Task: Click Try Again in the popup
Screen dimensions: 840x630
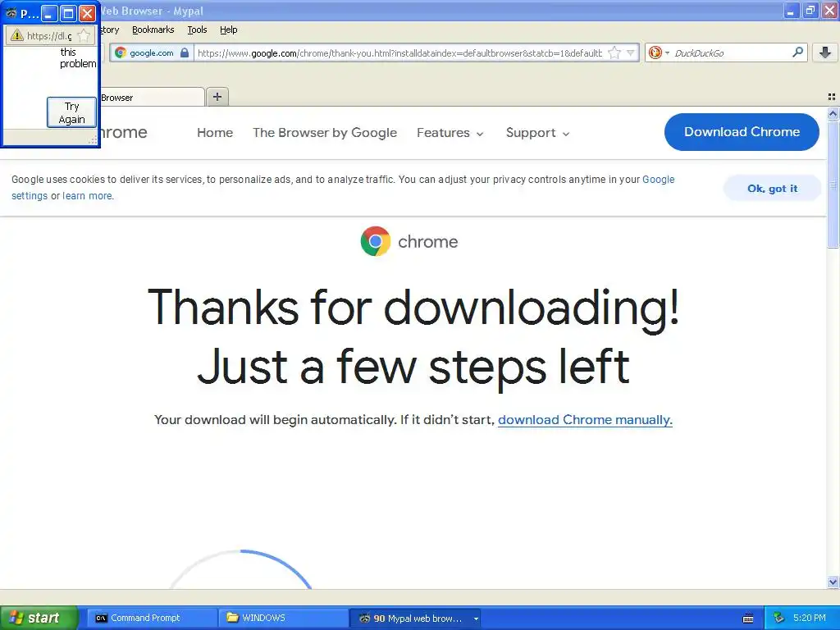Action: point(71,112)
